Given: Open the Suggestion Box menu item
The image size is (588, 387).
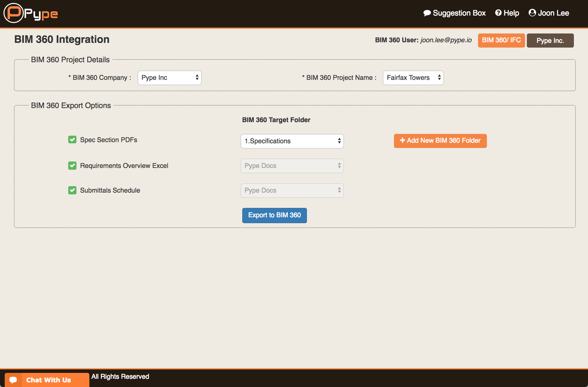Looking at the screenshot, I should 459,13.
